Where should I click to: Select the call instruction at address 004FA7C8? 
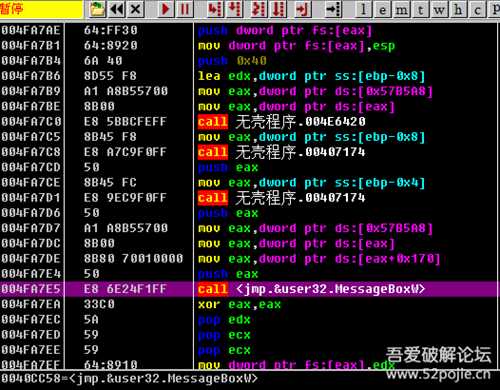tap(282, 152)
